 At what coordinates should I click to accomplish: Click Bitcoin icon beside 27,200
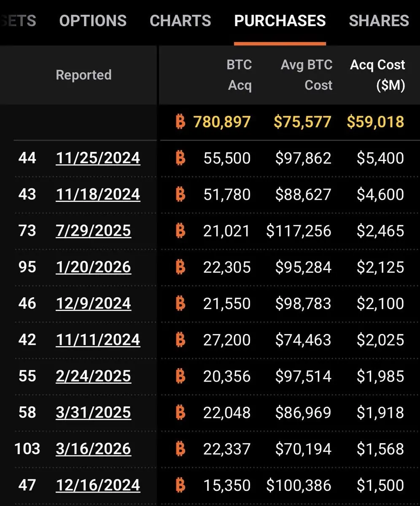point(180,339)
